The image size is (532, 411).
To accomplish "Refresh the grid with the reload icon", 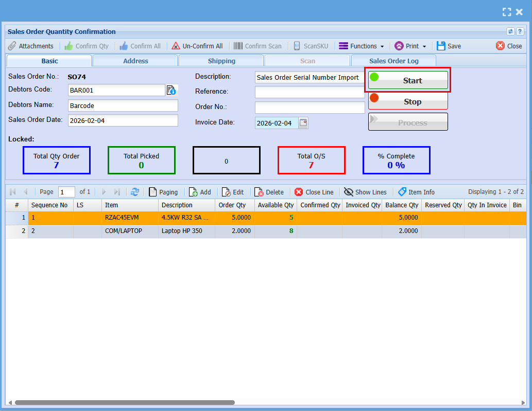I will click(135, 192).
